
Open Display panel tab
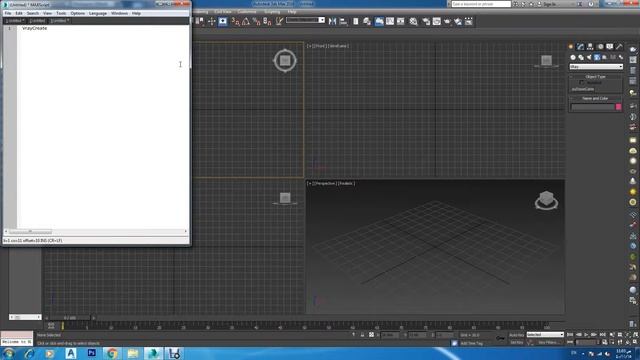610,47
